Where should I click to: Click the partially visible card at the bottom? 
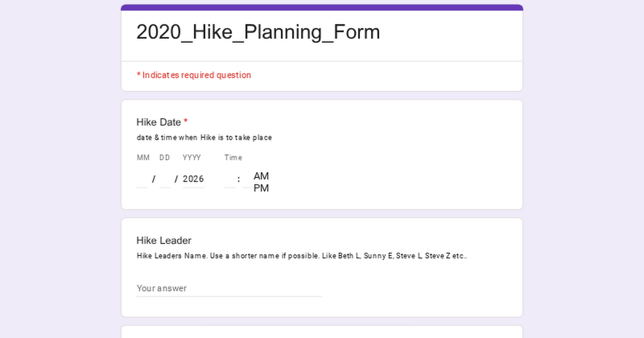click(322, 334)
